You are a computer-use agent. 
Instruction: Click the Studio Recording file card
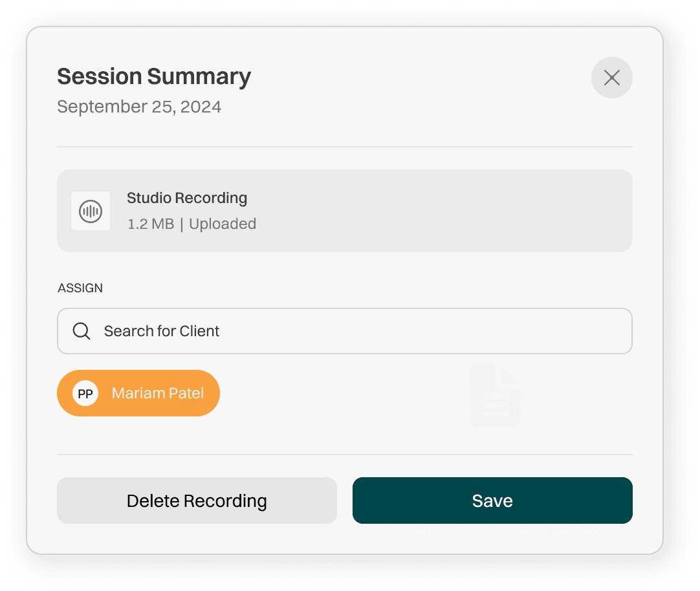click(345, 210)
